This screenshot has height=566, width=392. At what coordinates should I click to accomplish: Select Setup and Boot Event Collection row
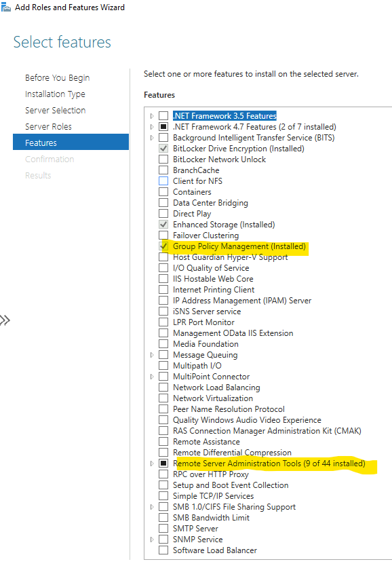[x=231, y=485]
